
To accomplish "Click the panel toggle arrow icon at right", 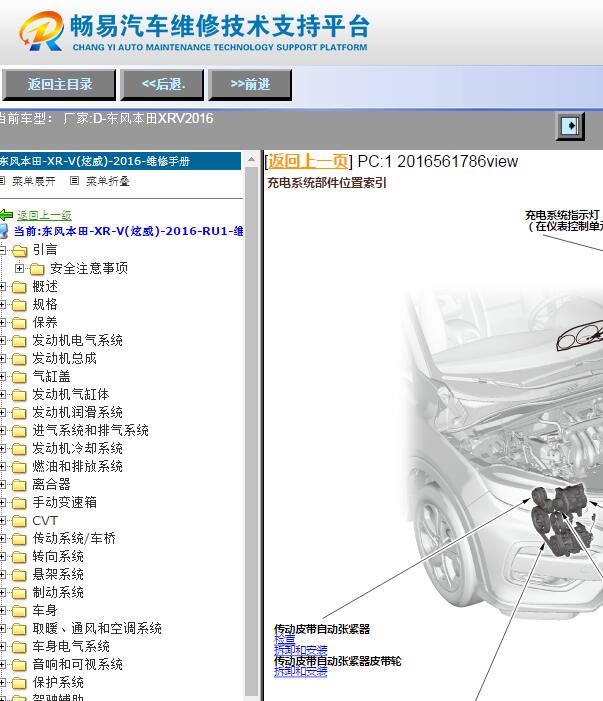I will pos(570,126).
